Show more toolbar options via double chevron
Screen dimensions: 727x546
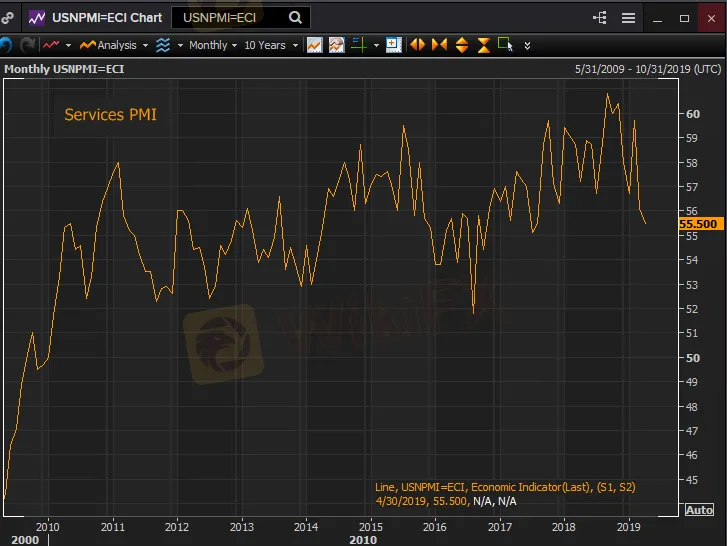[528, 45]
